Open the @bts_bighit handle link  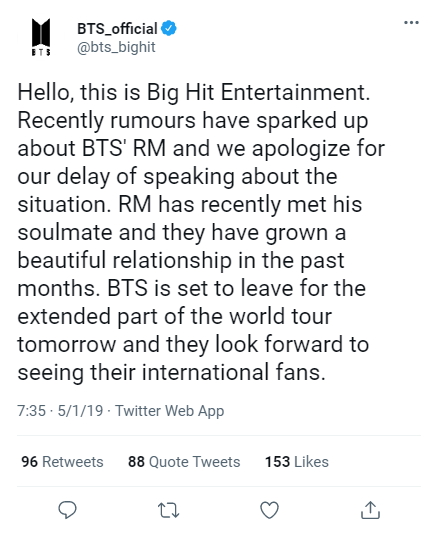point(116,47)
